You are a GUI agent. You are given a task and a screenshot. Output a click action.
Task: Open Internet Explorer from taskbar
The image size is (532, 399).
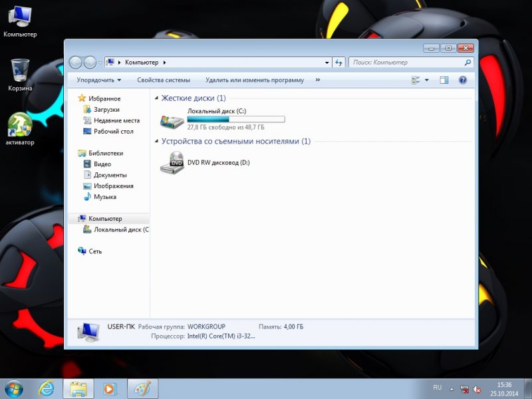click(x=47, y=388)
